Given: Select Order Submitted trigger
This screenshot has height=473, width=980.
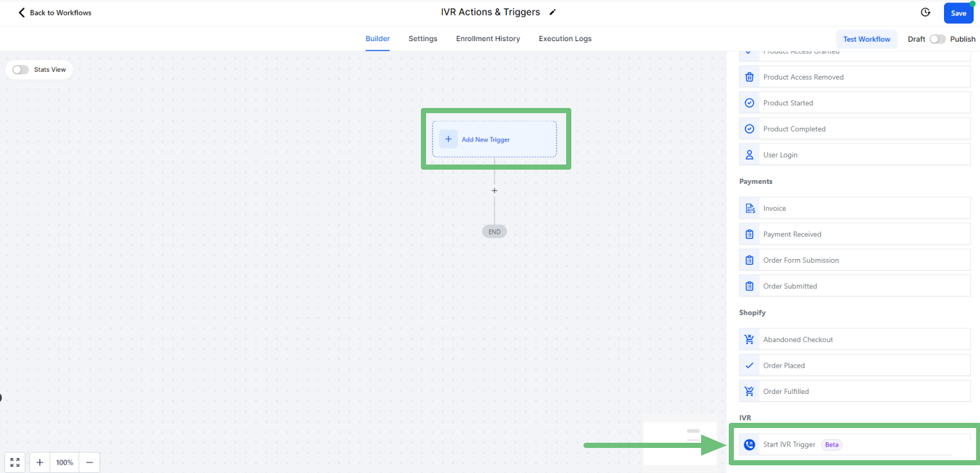Looking at the screenshot, I should pyautogui.click(x=855, y=285).
